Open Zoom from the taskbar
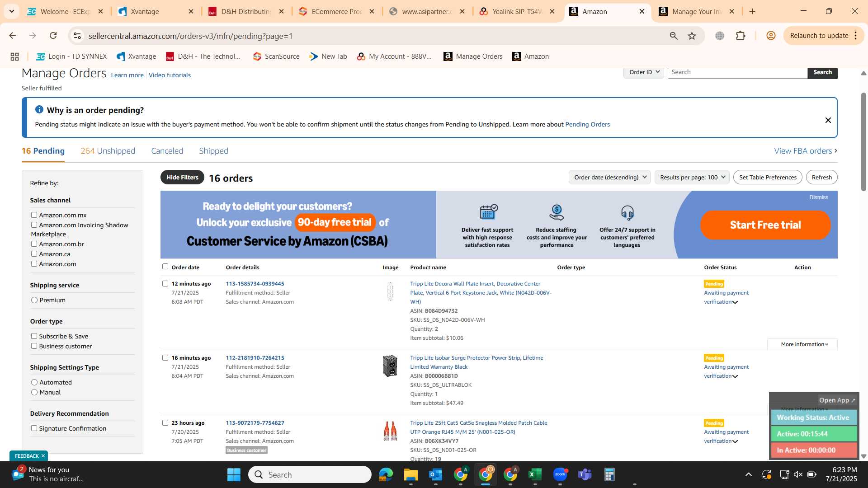Image resolution: width=868 pixels, height=488 pixels. 560,474
